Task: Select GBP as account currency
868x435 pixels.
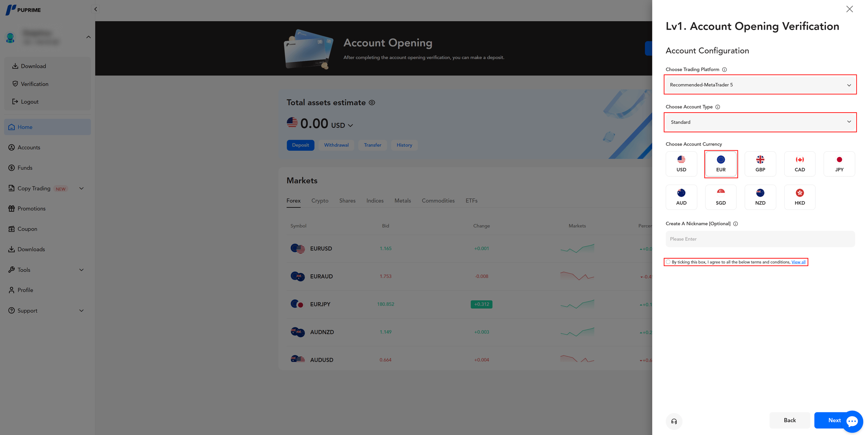Action: [760, 164]
